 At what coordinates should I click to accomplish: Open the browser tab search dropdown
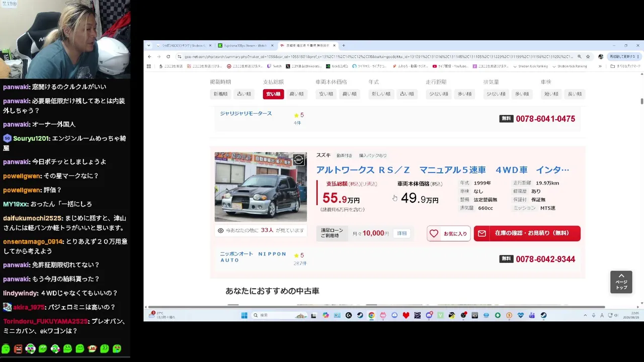click(x=148, y=45)
